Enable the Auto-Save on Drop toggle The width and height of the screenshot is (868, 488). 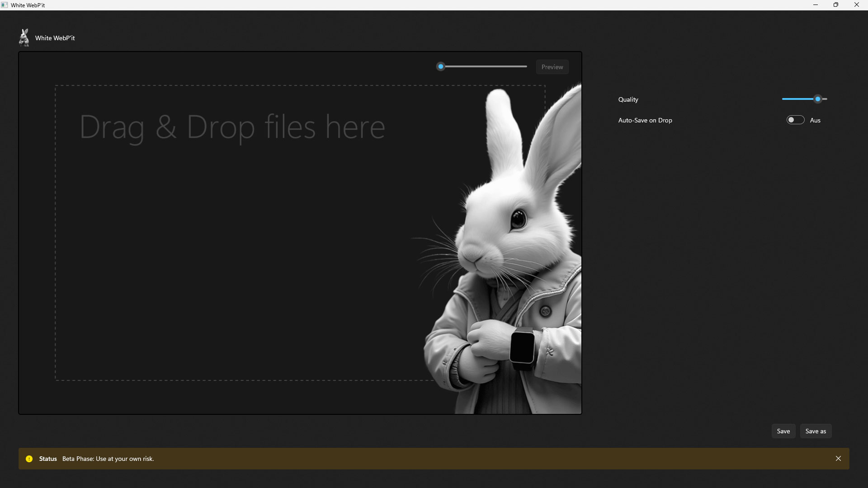pyautogui.click(x=795, y=119)
